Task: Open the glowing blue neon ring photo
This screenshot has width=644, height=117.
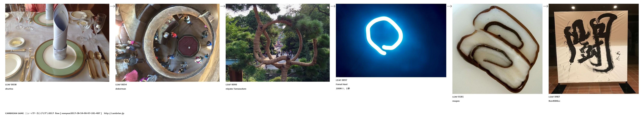Action: click(391, 40)
